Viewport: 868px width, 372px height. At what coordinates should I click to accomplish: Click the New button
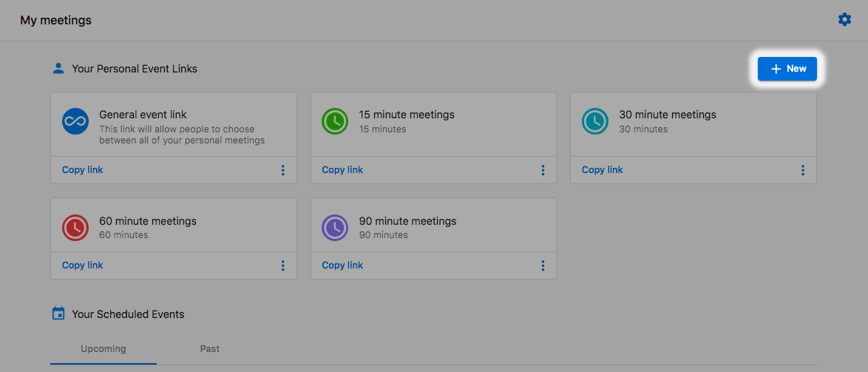click(787, 69)
